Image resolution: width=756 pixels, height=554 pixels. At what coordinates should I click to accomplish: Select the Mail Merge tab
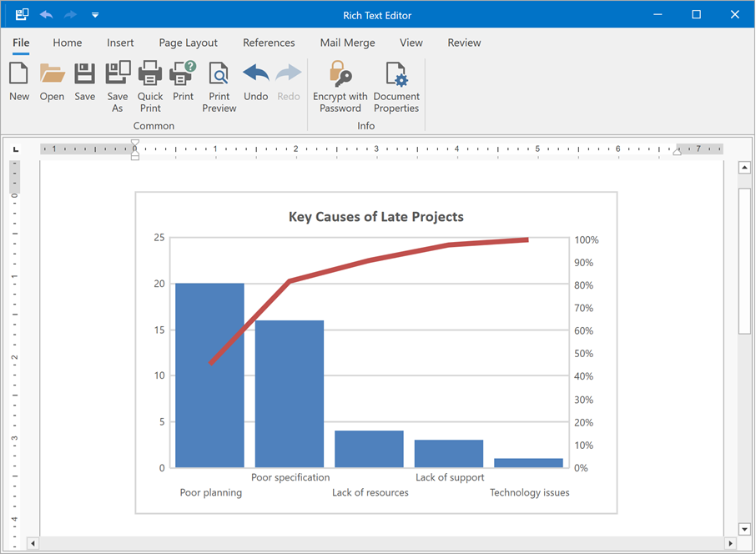tap(347, 43)
